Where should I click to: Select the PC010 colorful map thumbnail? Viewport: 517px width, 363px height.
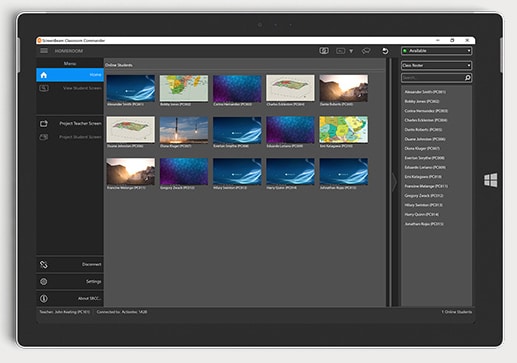click(x=344, y=130)
